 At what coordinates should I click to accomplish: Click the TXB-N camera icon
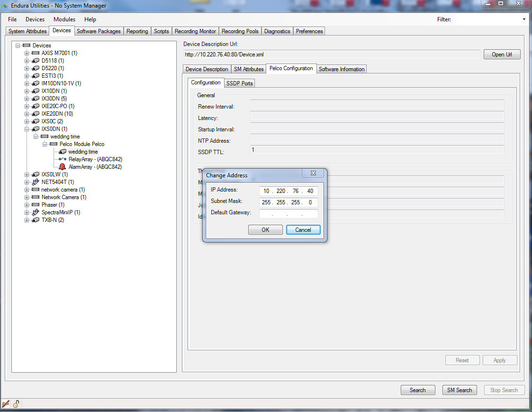[x=36, y=220]
